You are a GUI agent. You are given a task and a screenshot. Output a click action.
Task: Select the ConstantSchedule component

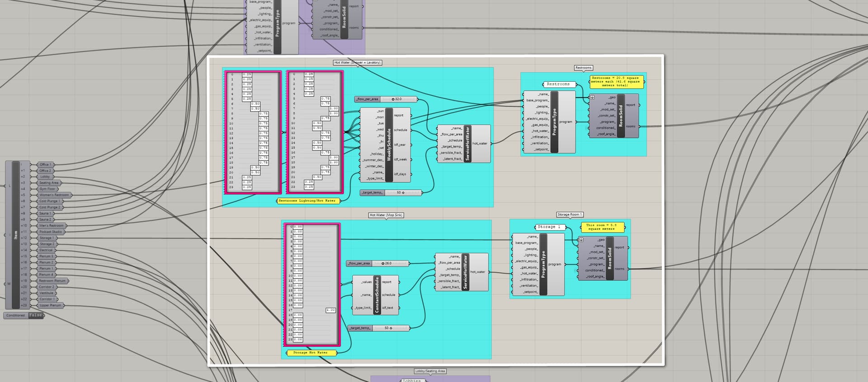click(x=377, y=295)
